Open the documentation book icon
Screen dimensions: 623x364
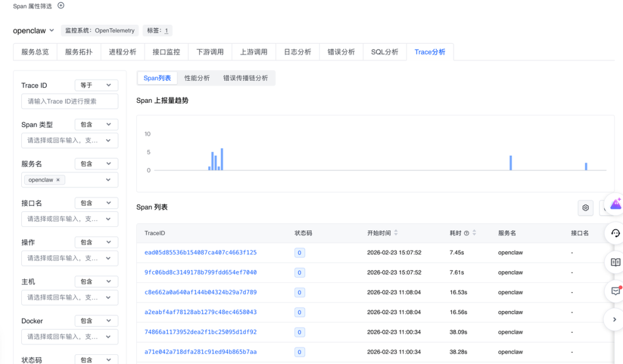coord(616,262)
